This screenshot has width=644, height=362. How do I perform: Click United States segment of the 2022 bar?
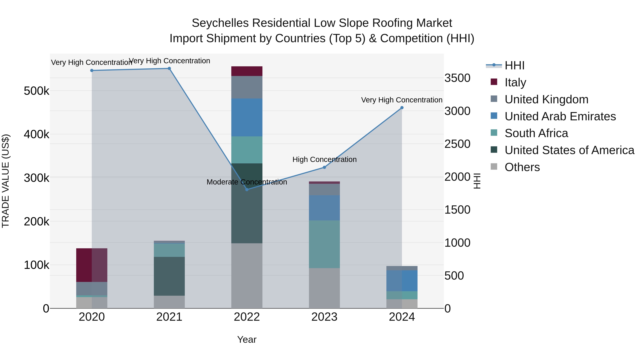[247, 203]
